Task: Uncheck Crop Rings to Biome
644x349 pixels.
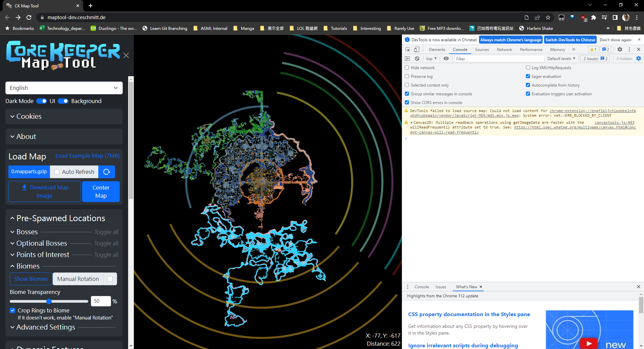Action: pos(12,310)
